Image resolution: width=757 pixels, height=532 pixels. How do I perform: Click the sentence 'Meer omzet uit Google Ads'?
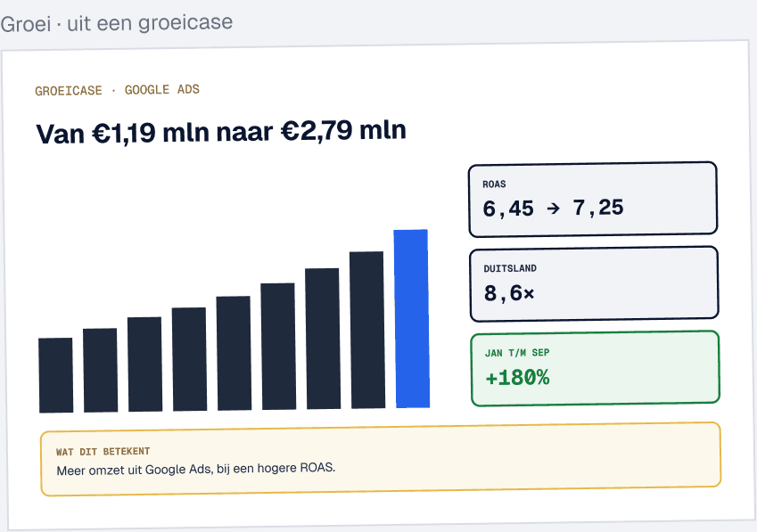click(x=196, y=469)
